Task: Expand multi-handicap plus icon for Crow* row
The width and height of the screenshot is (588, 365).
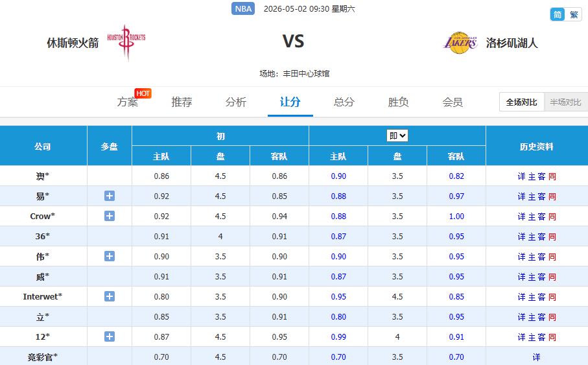Action: [x=110, y=216]
